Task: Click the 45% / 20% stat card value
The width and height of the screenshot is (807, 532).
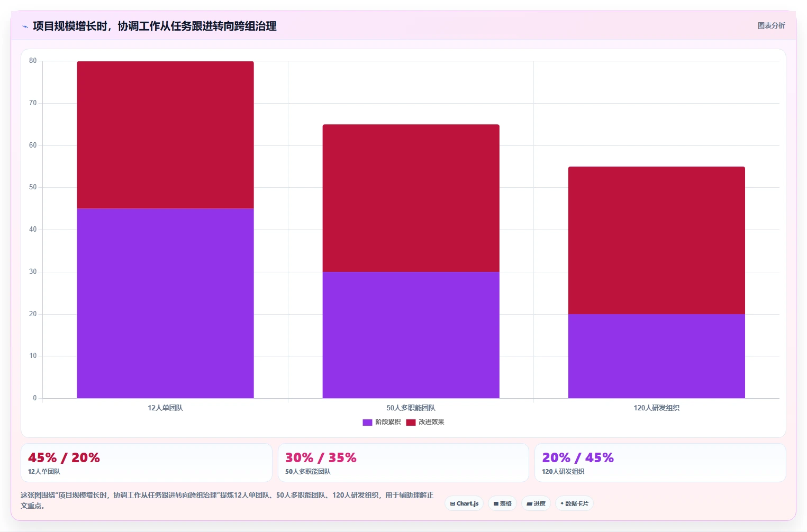Action: tap(64, 457)
